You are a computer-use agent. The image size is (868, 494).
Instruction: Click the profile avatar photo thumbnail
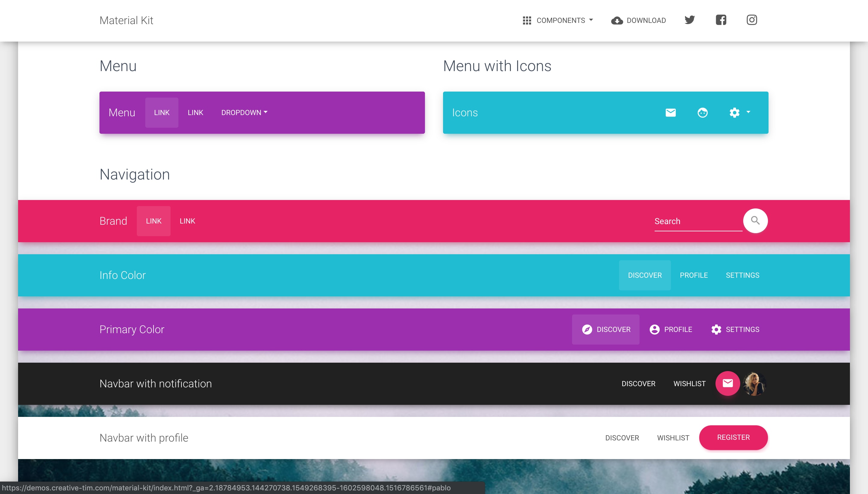tap(754, 383)
